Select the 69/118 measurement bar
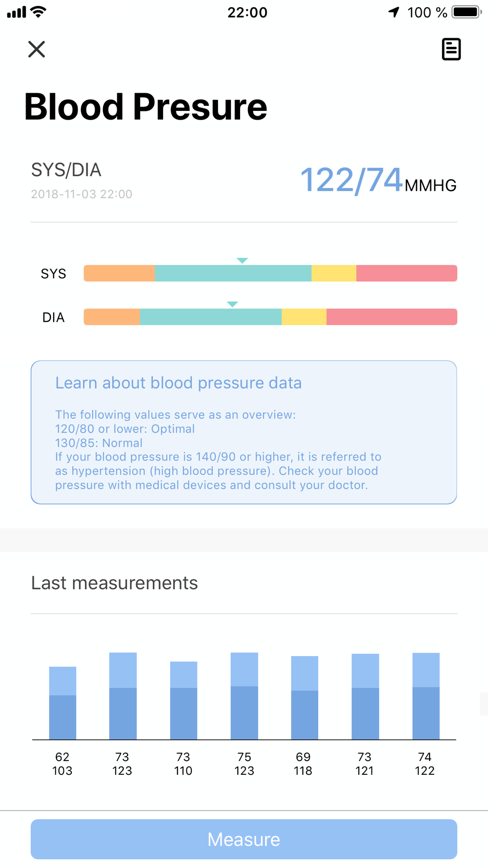488x868 pixels. click(x=305, y=698)
